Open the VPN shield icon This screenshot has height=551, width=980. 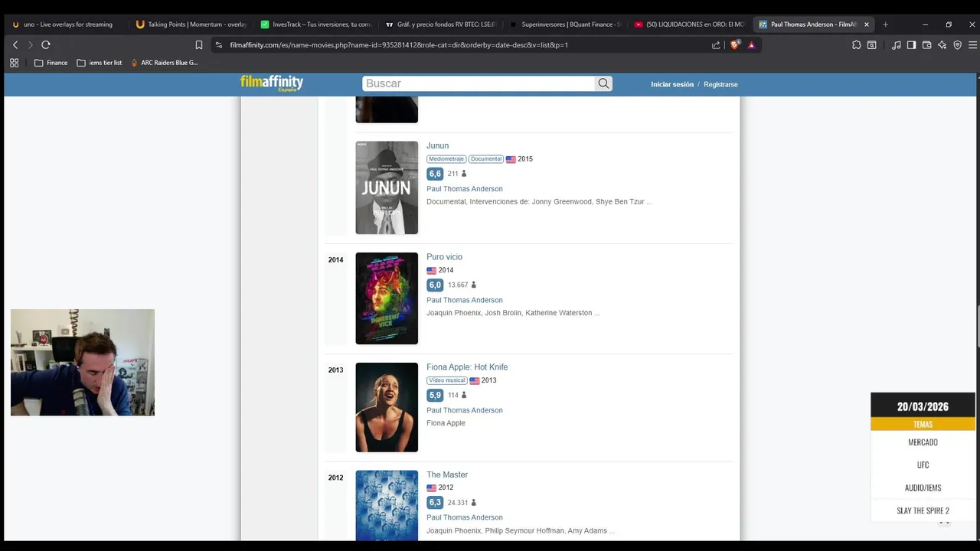coord(957,45)
